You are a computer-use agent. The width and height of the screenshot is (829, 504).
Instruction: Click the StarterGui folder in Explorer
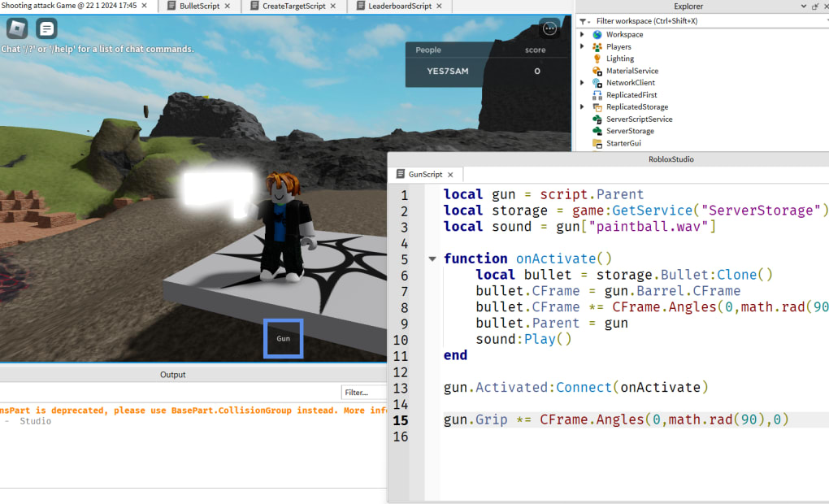[x=623, y=143]
